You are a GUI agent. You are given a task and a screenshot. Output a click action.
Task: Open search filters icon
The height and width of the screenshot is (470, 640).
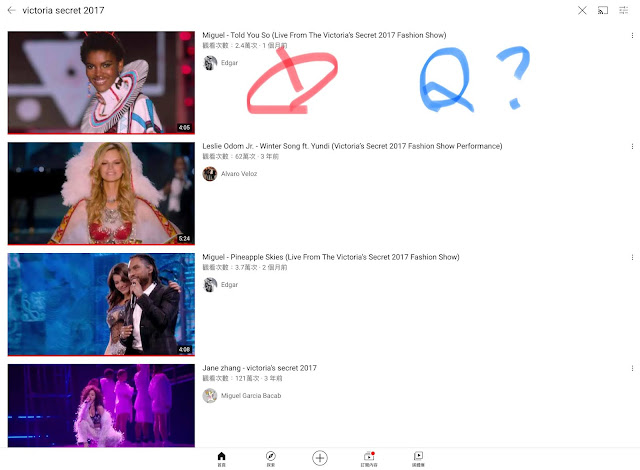point(623,10)
